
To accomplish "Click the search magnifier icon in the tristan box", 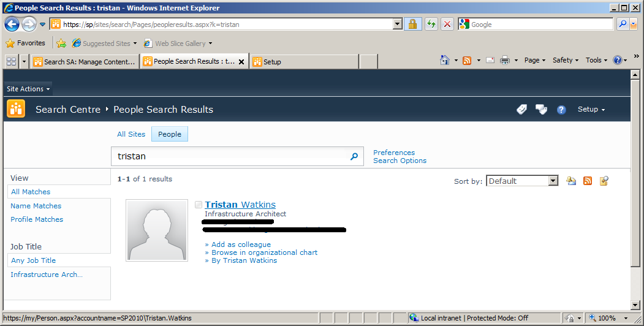I will click(x=354, y=156).
